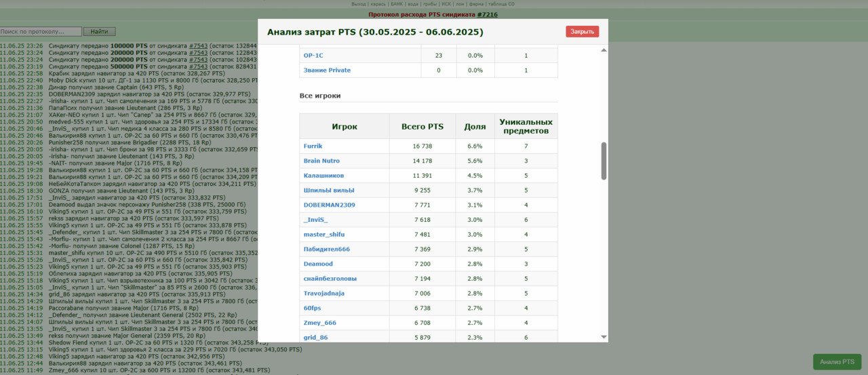Image resolution: width=868 pixels, height=375 pixels.
Task: Click the Всего PTS column header
Action: [422, 126]
